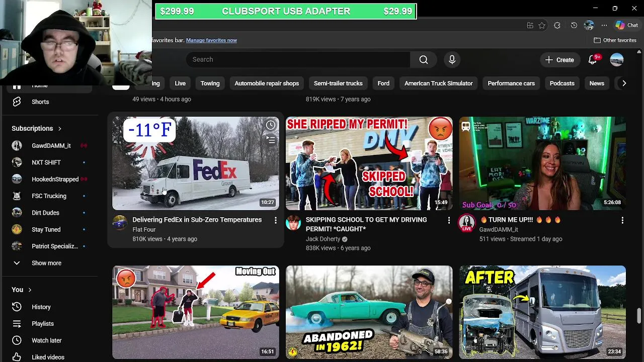Select the News chip
Screen dimensions: 644x362
(x=597, y=83)
